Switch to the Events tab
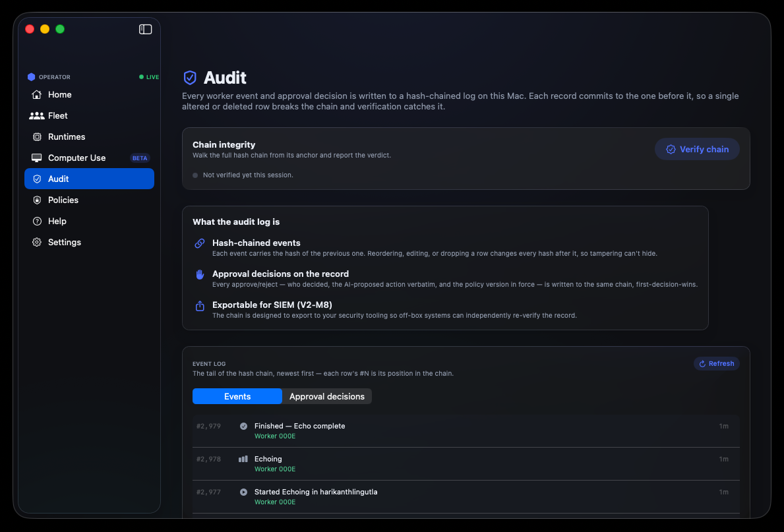The width and height of the screenshot is (784, 532). coord(237,396)
